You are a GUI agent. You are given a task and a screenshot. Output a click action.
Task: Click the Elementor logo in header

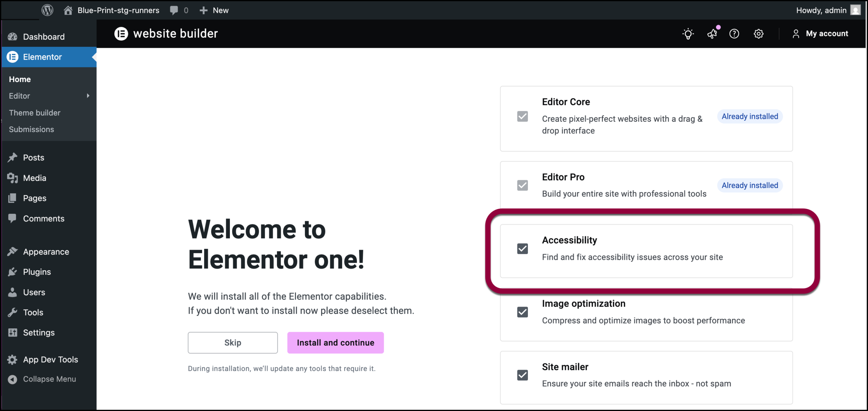pyautogui.click(x=121, y=34)
